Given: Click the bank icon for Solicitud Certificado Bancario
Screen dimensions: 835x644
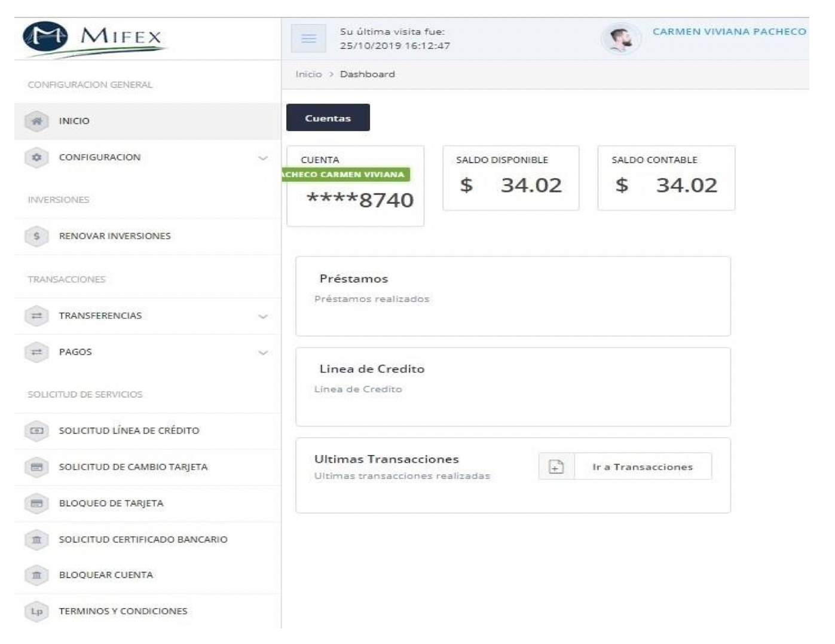Looking at the screenshot, I should pos(36,540).
